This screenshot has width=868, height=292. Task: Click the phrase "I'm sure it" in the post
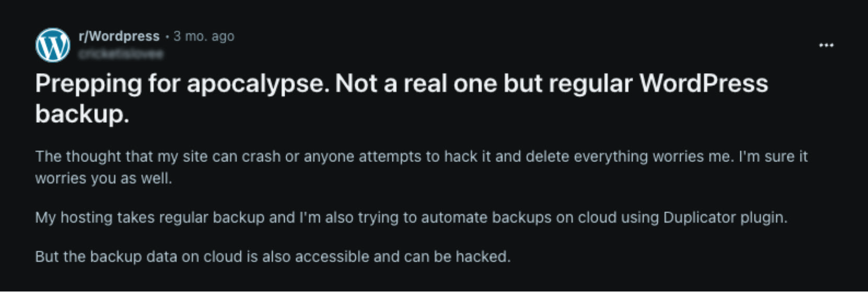click(x=773, y=156)
